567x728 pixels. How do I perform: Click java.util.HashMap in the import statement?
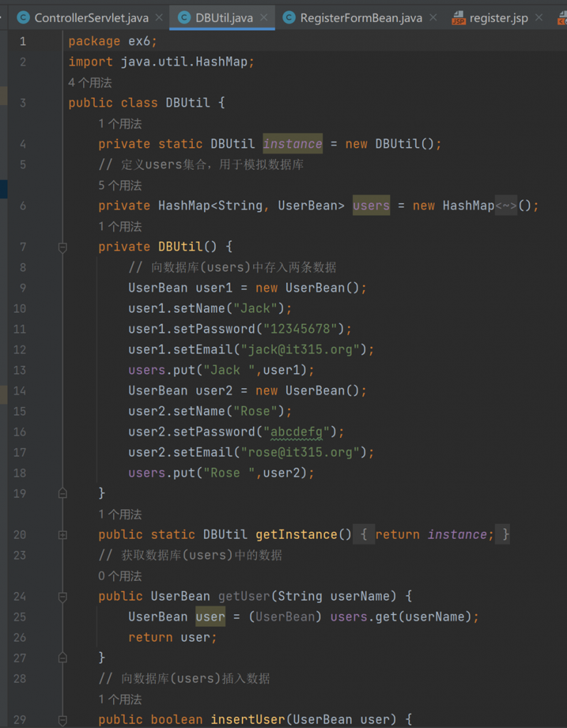184,62
